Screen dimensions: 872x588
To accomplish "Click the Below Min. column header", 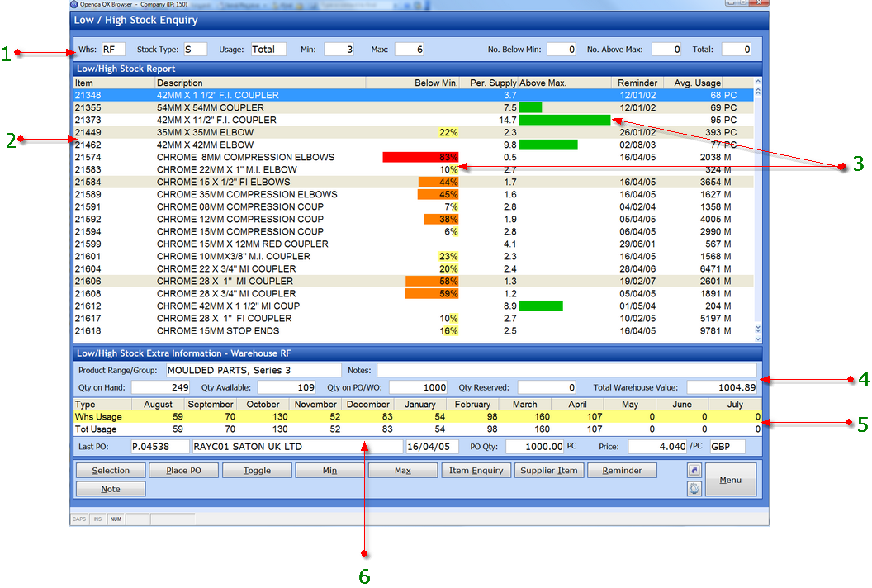I will [413, 83].
